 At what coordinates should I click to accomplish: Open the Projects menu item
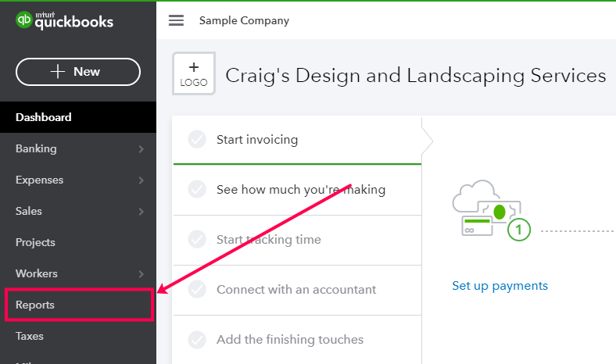click(x=78, y=242)
